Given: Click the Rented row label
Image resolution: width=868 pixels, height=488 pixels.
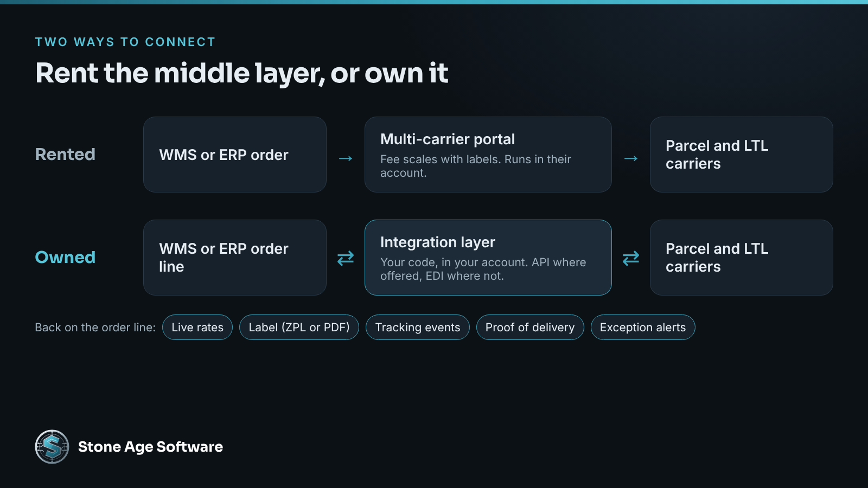Looking at the screenshot, I should [x=65, y=155].
